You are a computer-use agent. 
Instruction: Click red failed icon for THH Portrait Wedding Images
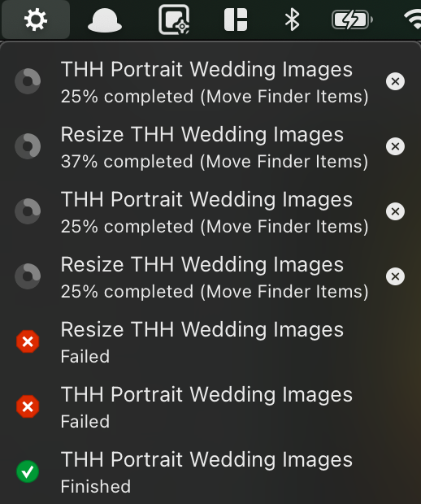(28, 406)
